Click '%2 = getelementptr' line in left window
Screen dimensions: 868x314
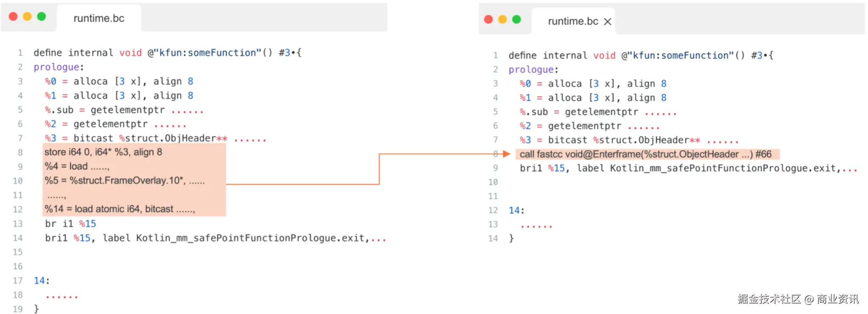click(115, 124)
